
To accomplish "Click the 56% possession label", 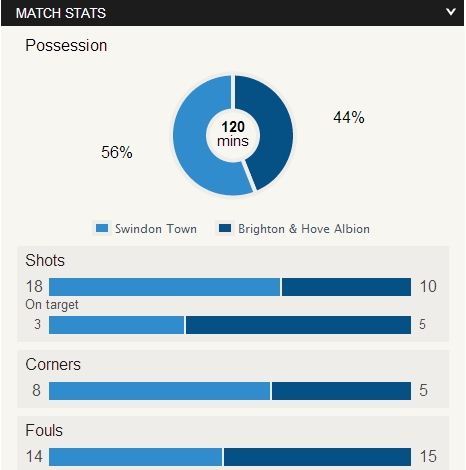I will (x=117, y=152).
